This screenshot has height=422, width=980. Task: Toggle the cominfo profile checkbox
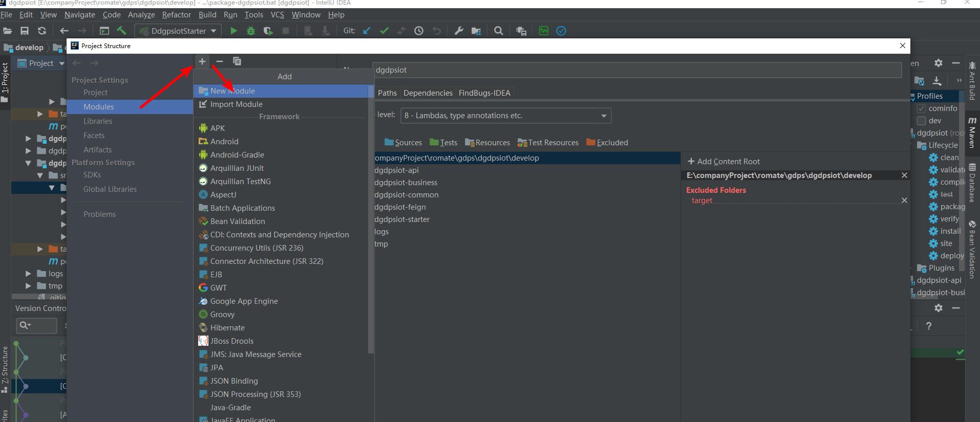pos(921,108)
